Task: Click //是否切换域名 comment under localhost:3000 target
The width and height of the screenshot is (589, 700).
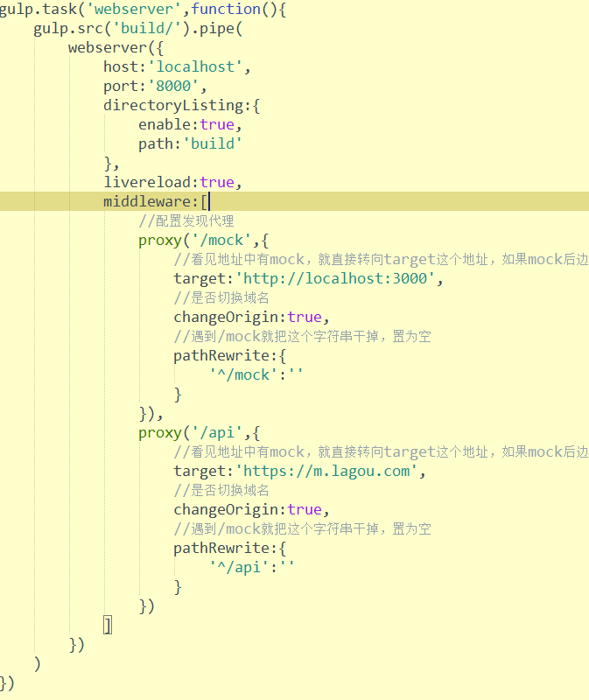Action: pos(221,297)
